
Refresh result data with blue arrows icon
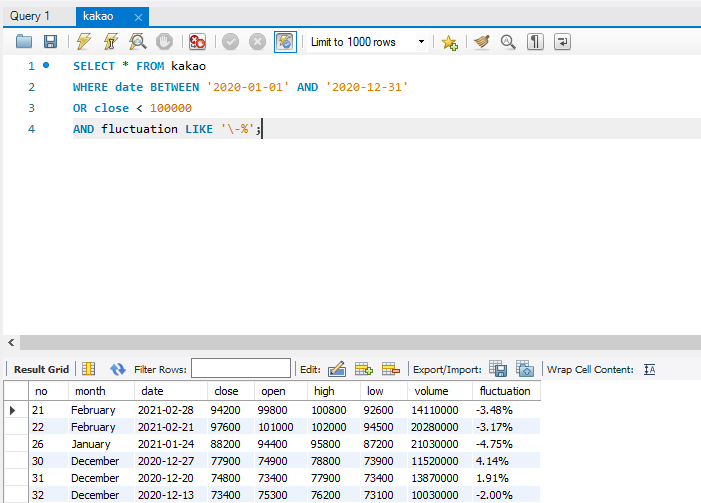pyautogui.click(x=118, y=369)
